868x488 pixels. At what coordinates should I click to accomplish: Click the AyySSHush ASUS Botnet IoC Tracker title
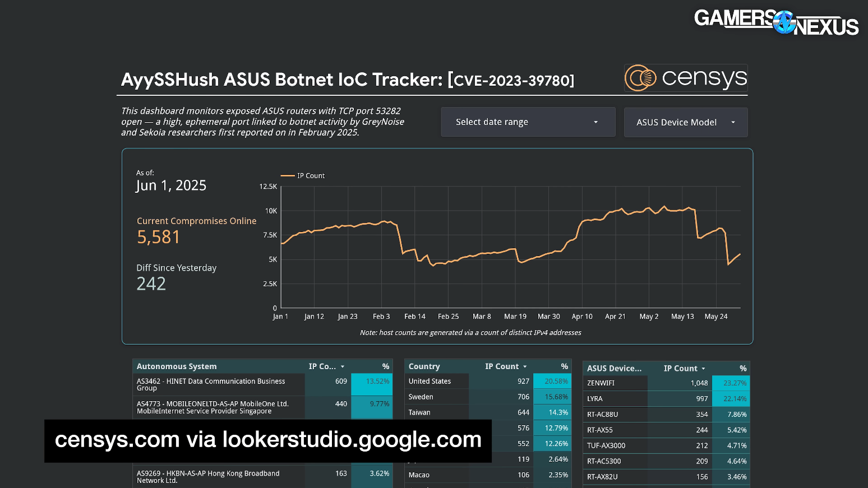348,80
